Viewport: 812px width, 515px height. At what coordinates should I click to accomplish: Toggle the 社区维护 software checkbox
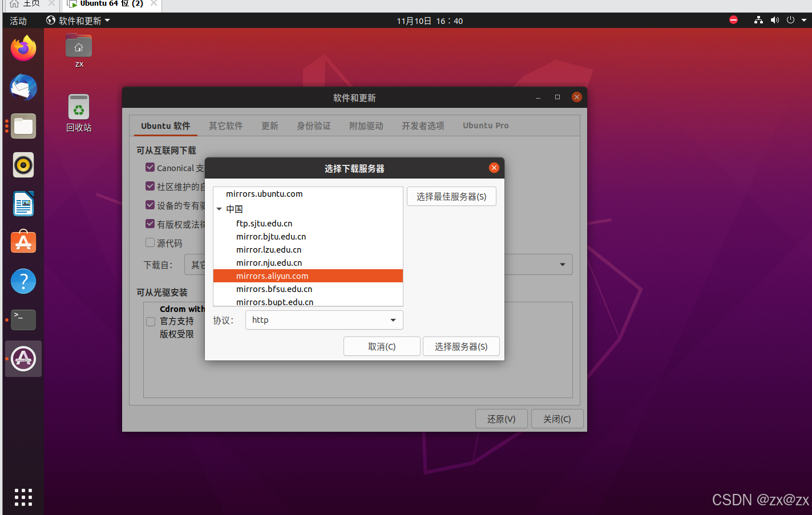tap(150, 186)
